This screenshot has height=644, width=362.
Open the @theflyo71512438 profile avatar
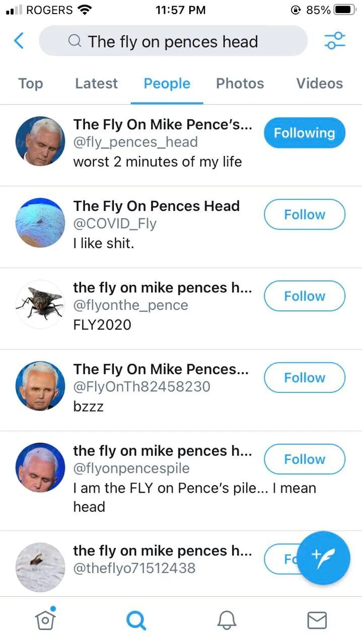click(x=40, y=567)
